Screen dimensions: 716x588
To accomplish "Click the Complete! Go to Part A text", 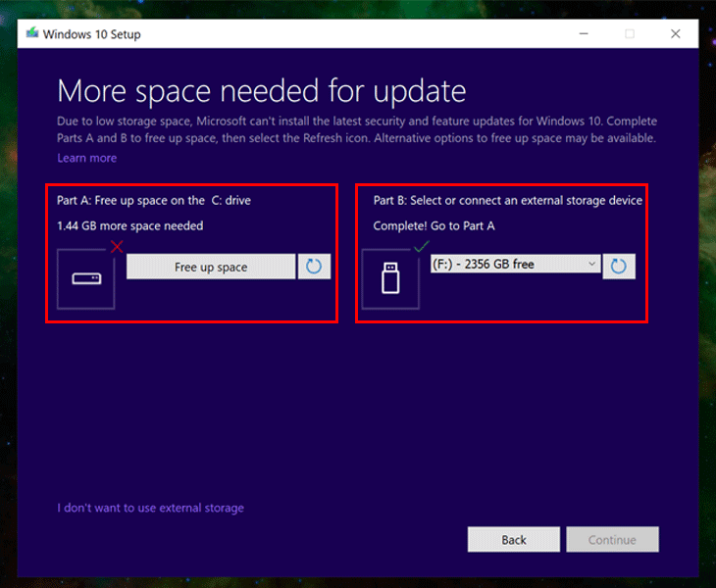I will [434, 225].
